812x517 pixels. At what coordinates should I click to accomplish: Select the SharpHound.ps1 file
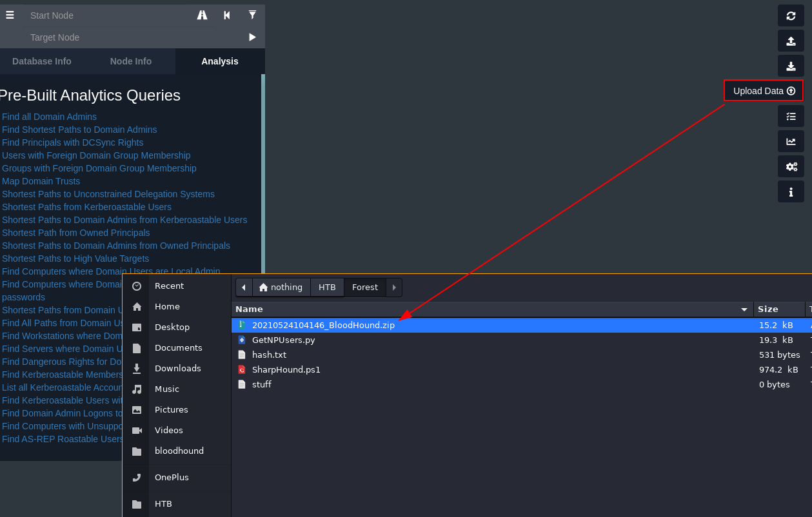[x=521, y=369]
